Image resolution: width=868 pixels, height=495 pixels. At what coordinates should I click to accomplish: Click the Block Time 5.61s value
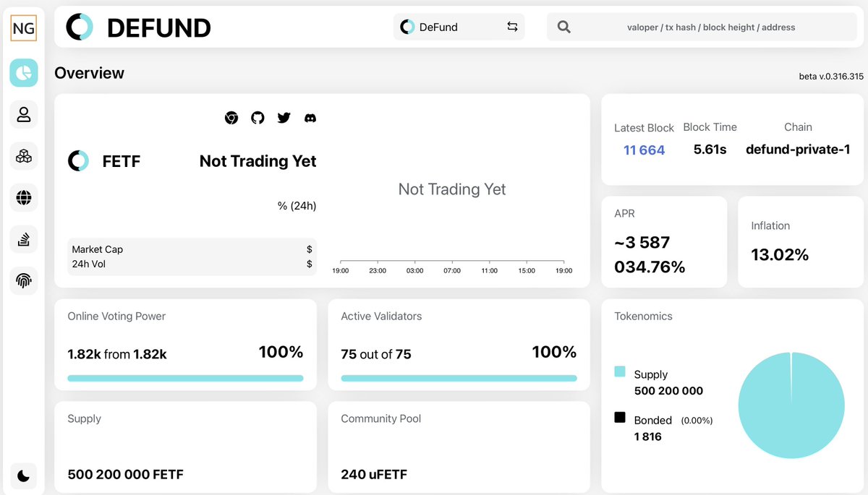tap(710, 150)
